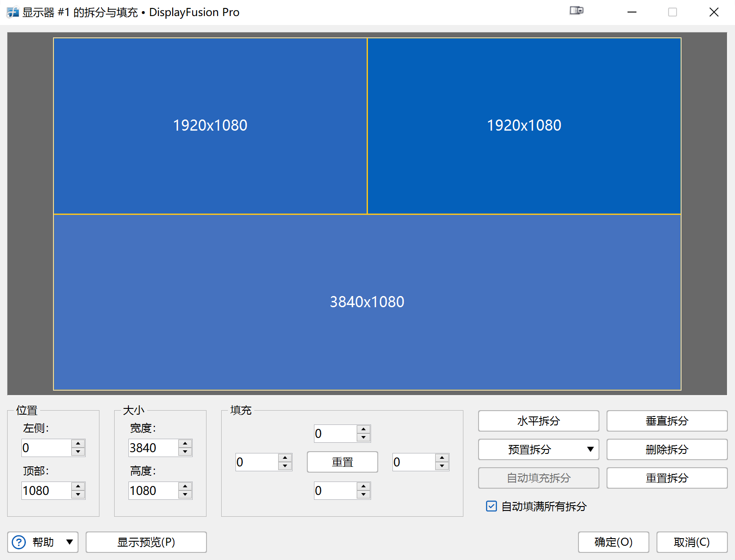The width and height of the screenshot is (735, 560).
Task: Open the 帮助 dropdown menu
Action: tap(70, 542)
